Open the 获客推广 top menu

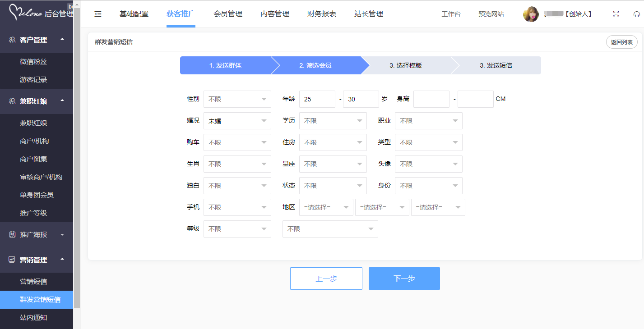click(181, 14)
